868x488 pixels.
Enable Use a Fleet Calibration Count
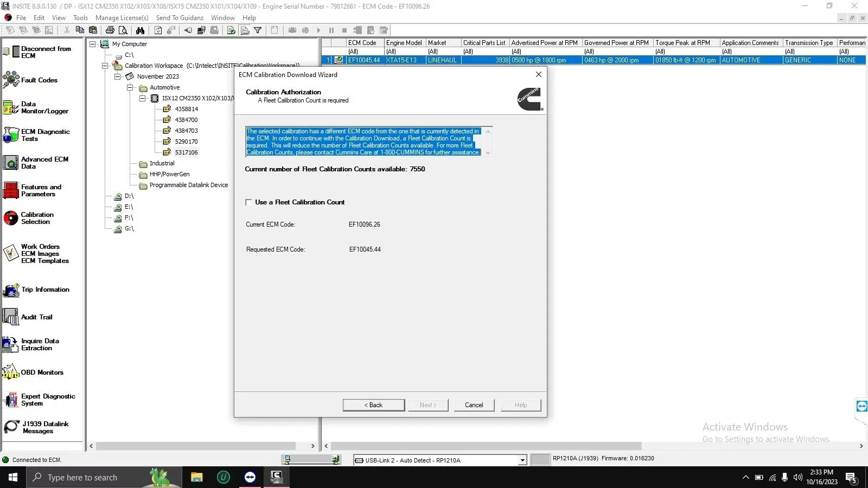248,202
